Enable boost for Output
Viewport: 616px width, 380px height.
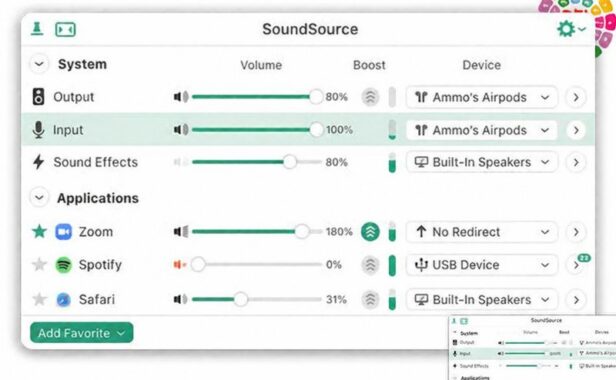(370, 97)
